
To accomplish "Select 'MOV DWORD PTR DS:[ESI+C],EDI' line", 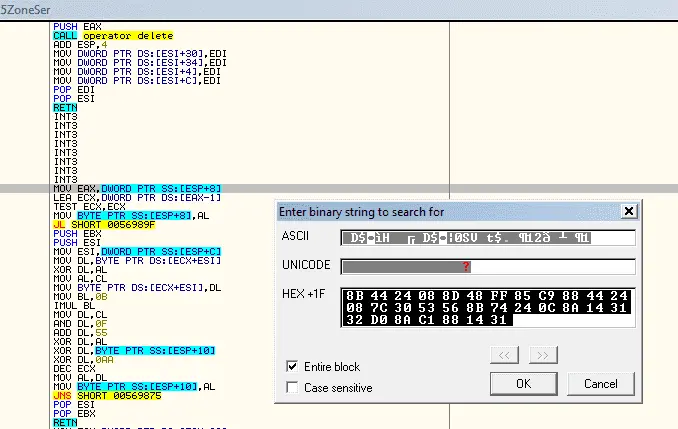I will point(137,81).
